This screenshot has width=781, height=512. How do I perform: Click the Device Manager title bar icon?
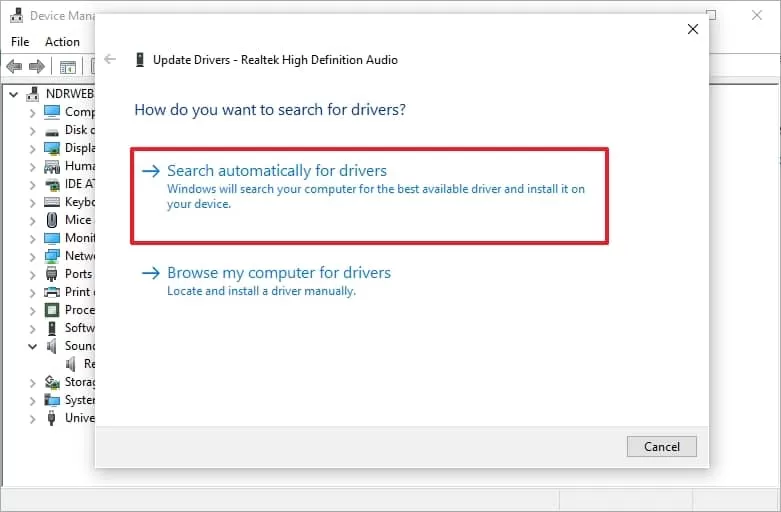[x=16, y=15]
